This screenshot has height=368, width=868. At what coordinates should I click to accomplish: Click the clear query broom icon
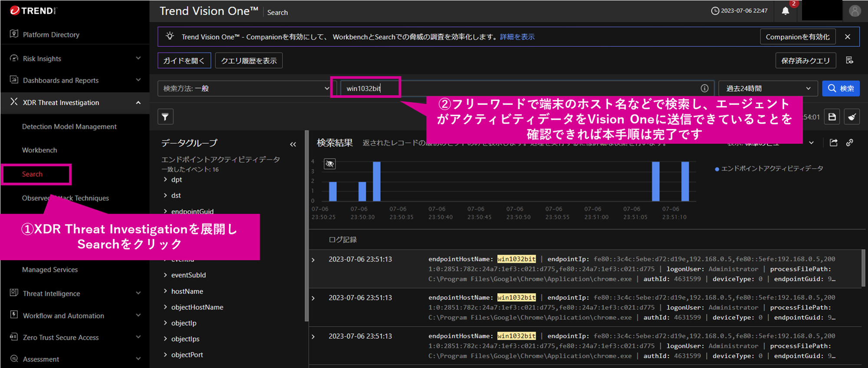pyautogui.click(x=852, y=117)
